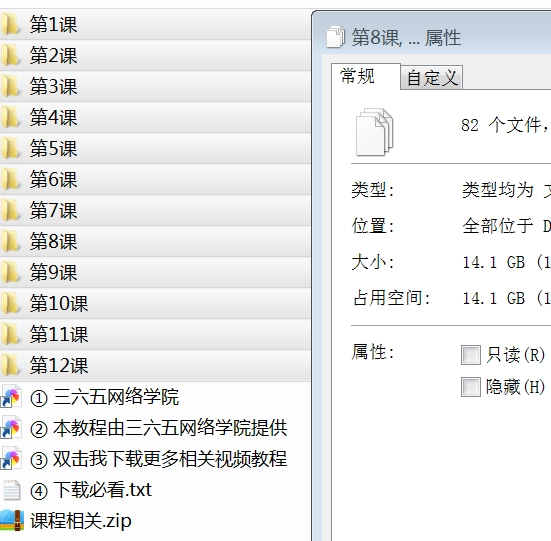Select the 第6课 folder icon
The width and height of the screenshot is (551, 541).
coord(10,179)
